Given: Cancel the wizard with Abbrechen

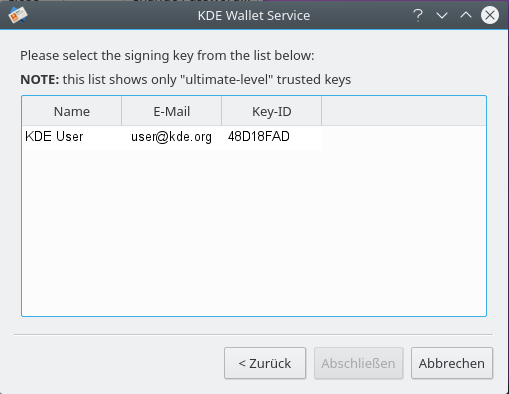Looking at the screenshot, I should (x=452, y=363).
